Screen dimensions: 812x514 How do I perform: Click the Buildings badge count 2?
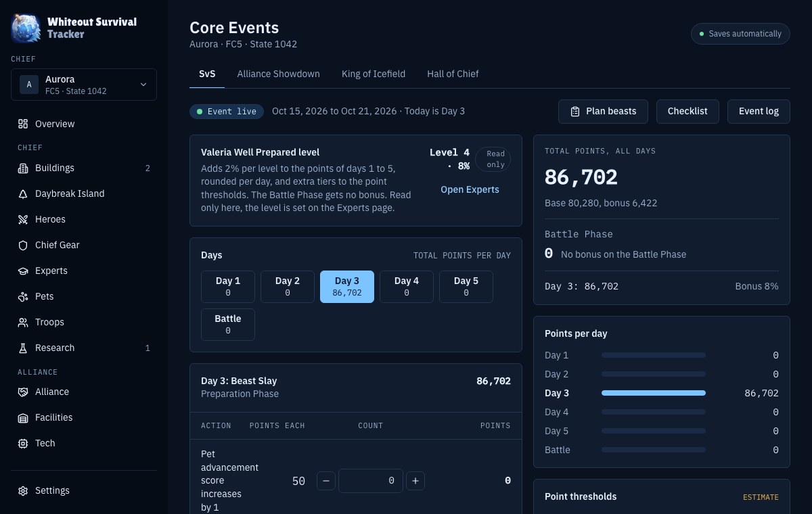coord(148,168)
